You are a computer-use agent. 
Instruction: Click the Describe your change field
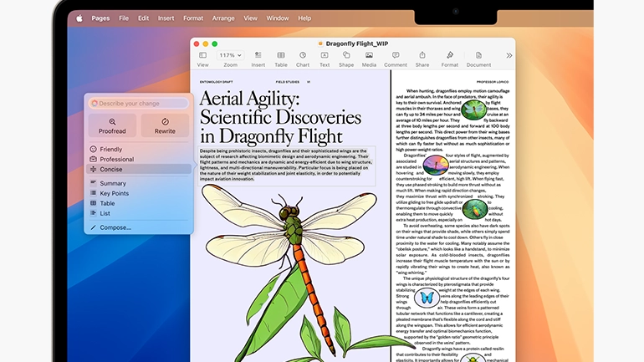tap(138, 104)
